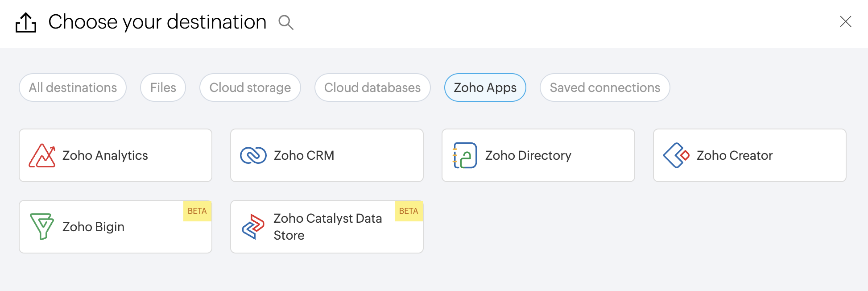This screenshot has width=868, height=291.
Task: Click the Zoho CRM chain-link icon
Action: coord(253,155)
